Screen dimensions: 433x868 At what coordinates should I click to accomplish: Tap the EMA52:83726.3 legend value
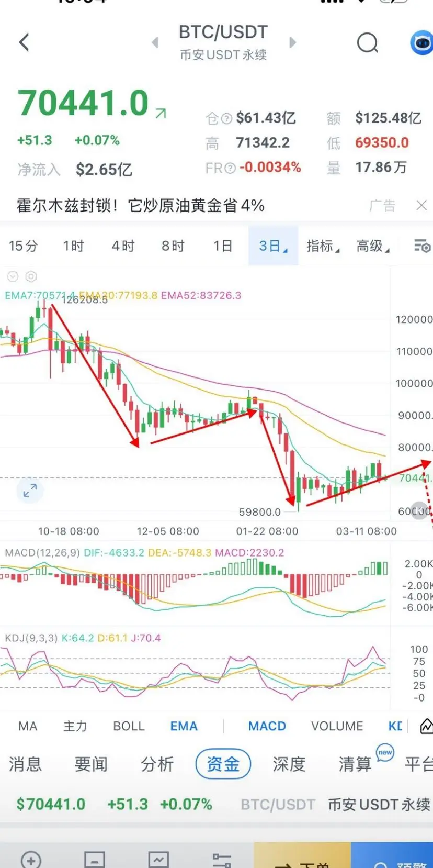pyautogui.click(x=201, y=295)
